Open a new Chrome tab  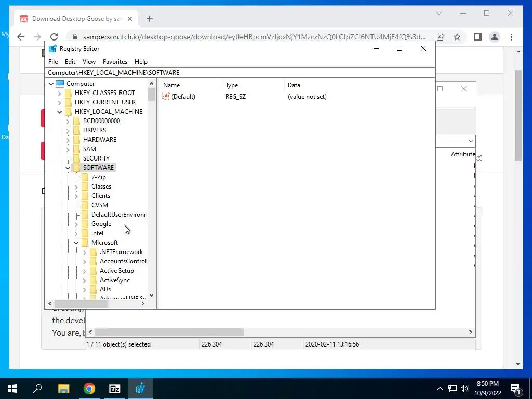(150, 19)
